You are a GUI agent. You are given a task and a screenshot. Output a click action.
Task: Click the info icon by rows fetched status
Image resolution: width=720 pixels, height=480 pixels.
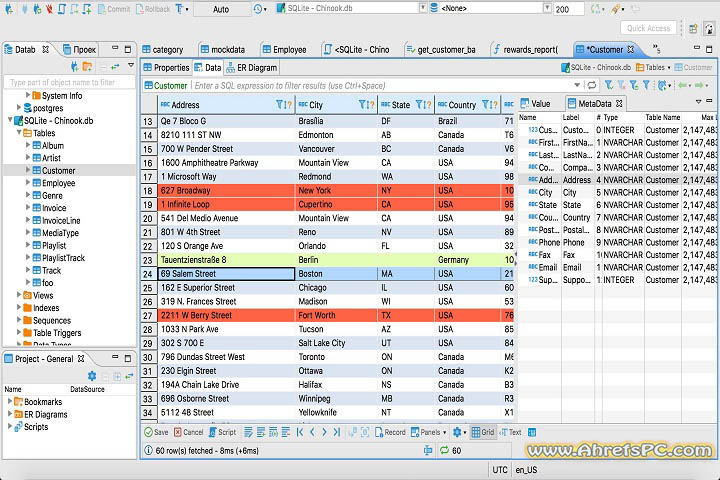[x=148, y=450]
